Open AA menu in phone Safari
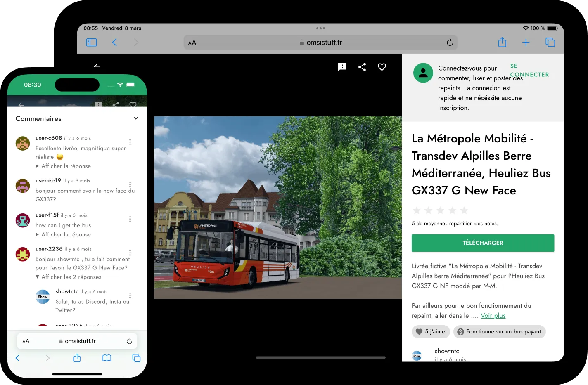Screen dimensions: 588x385 (x=26, y=341)
